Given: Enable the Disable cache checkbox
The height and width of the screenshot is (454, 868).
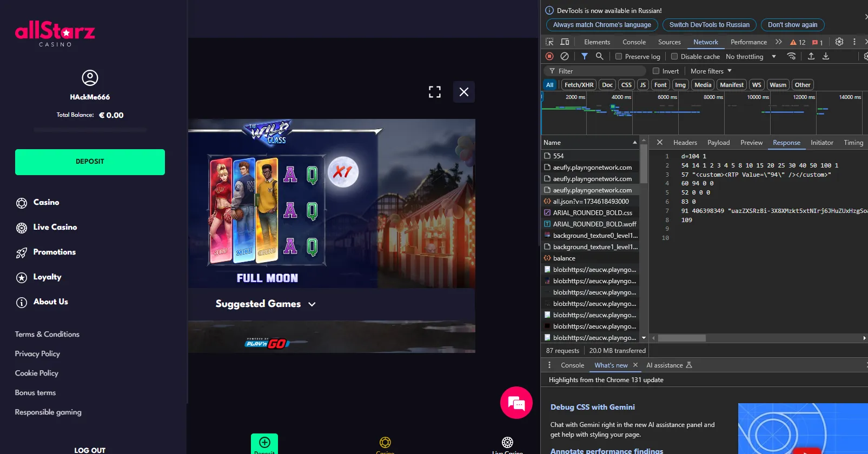Looking at the screenshot, I should [x=674, y=56].
